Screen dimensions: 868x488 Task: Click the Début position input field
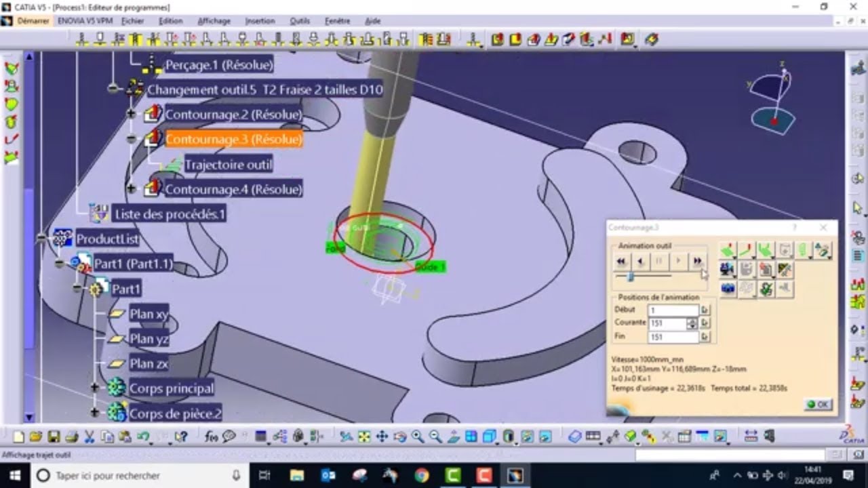point(673,310)
